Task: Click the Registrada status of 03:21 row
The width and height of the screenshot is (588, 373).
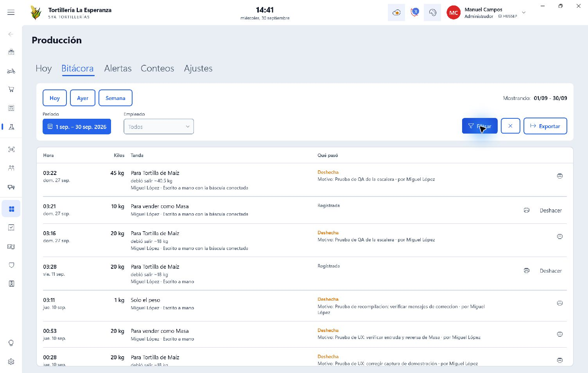Action: [328, 205]
